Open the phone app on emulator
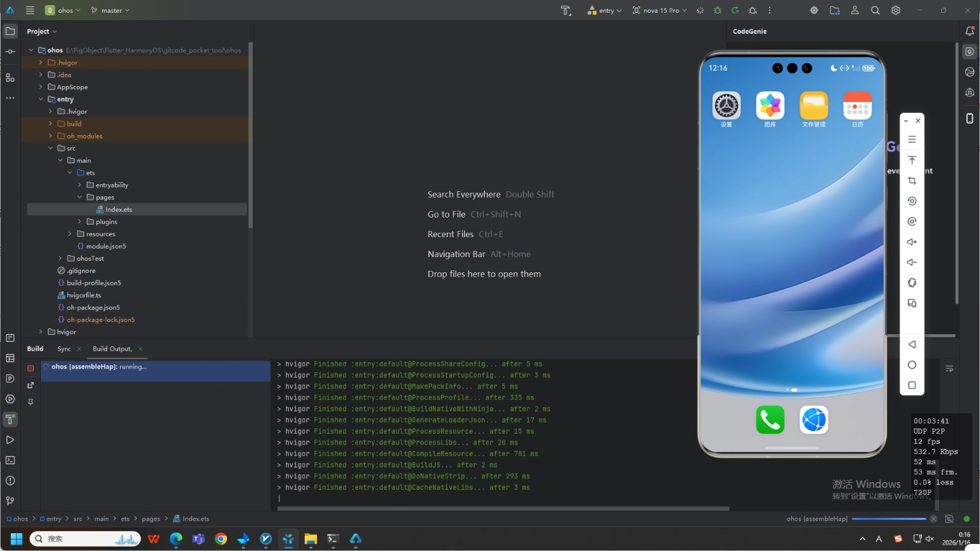This screenshot has width=980, height=551. pos(770,420)
